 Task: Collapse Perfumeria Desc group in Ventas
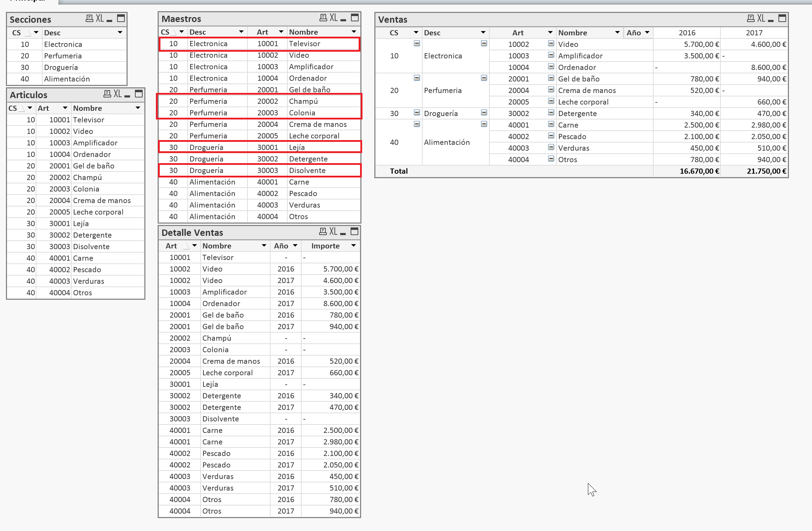484,78
